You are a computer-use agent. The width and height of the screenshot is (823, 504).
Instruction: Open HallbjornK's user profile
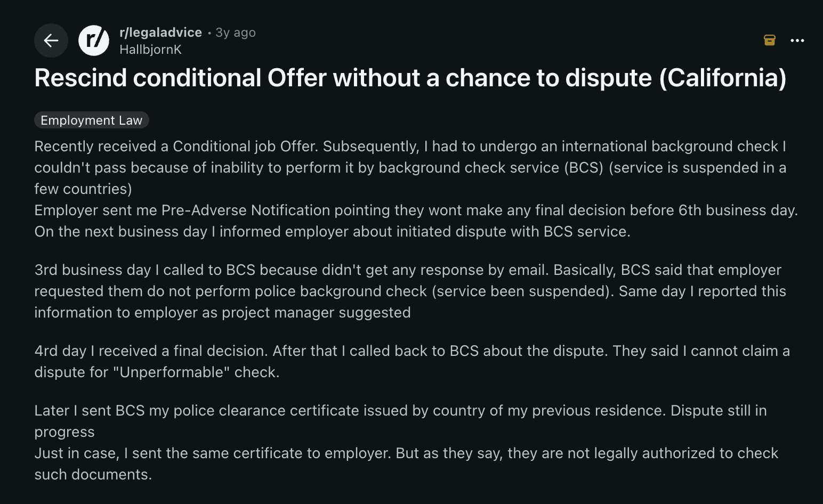click(x=150, y=50)
